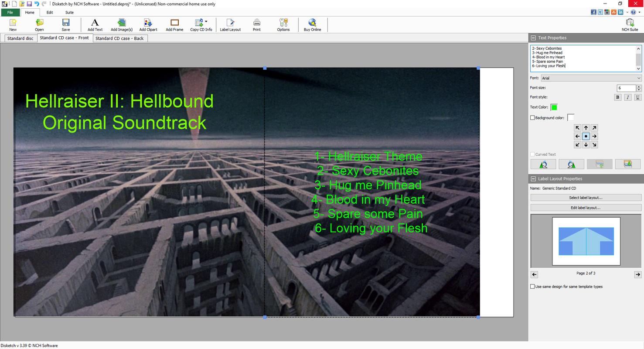
Task: Create a new project with New
Action: coord(13,25)
